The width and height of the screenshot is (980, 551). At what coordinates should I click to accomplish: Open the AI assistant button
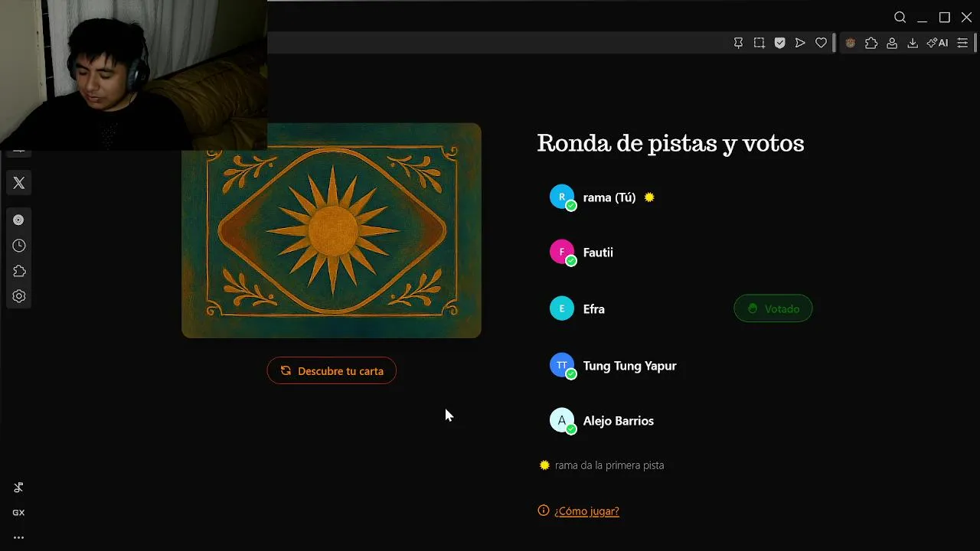coord(937,43)
